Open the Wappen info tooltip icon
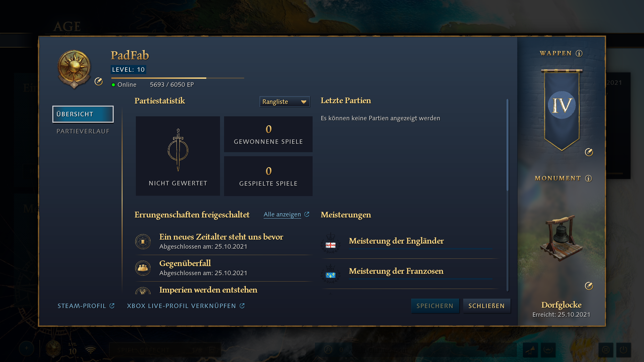Viewport: 644px width, 362px height. (579, 53)
